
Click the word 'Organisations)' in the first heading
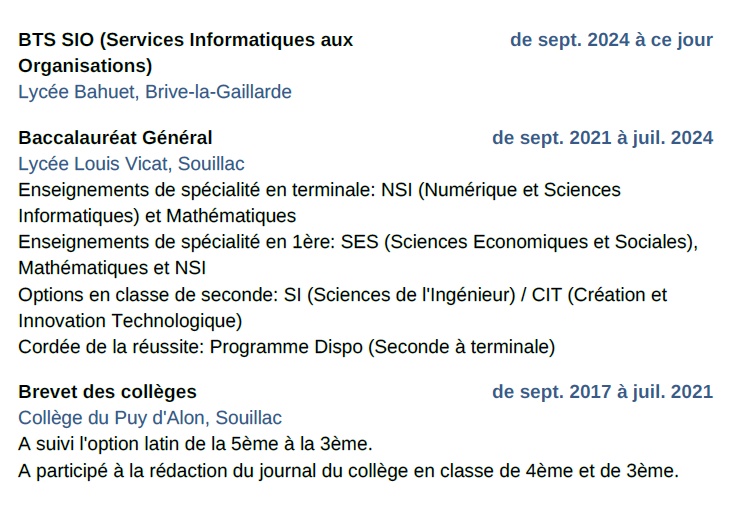point(85,66)
